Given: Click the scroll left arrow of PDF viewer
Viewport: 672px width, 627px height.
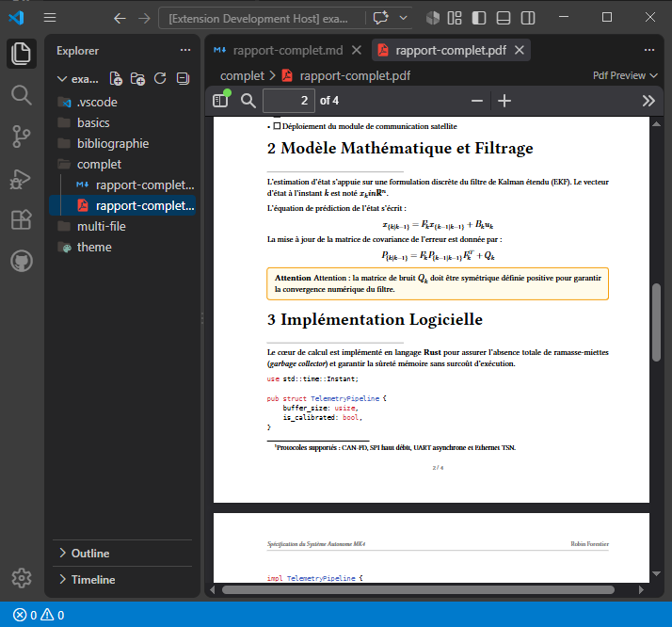Looking at the screenshot, I should (212, 589).
